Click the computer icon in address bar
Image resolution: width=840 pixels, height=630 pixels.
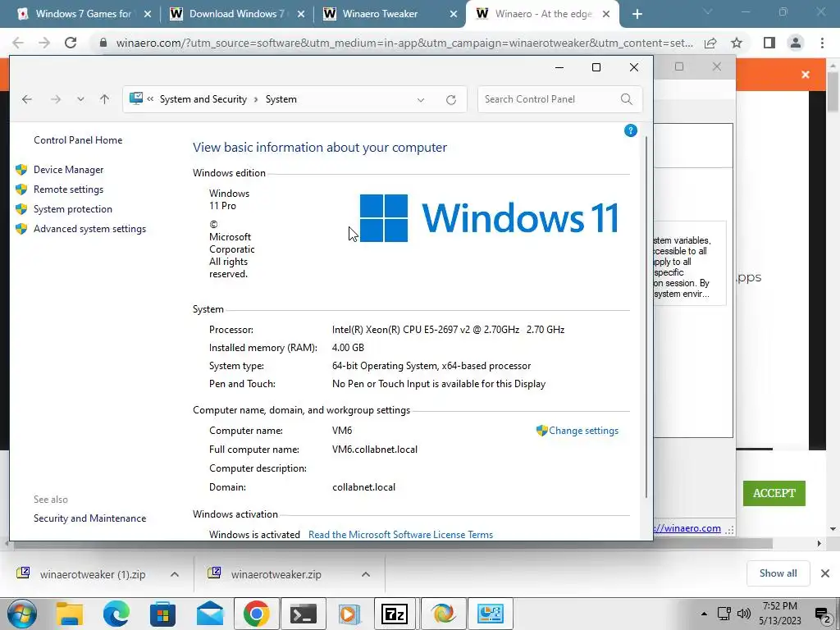[x=136, y=98]
